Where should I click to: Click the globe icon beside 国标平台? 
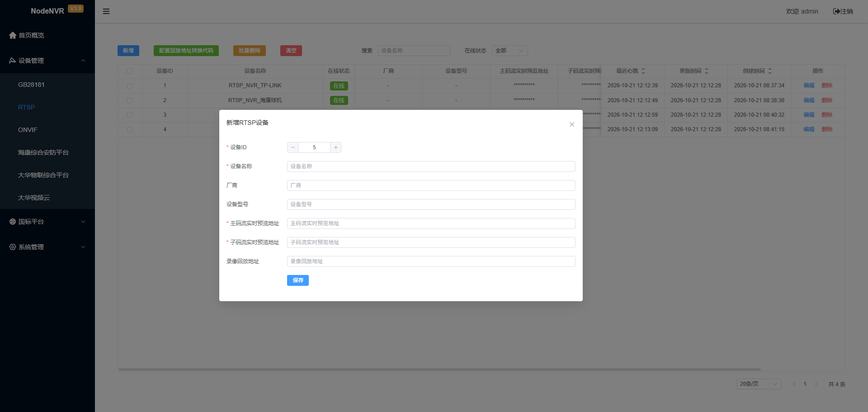coord(13,222)
